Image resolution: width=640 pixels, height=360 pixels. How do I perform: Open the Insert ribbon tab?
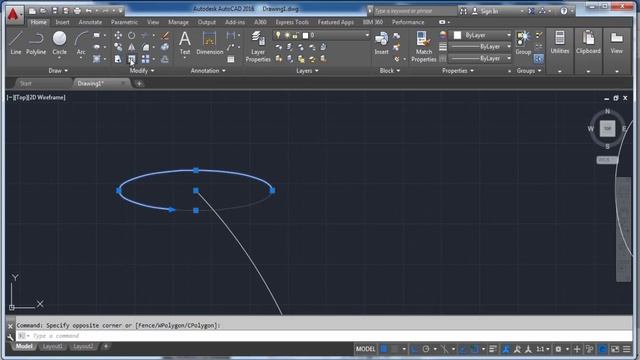[x=62, y=22]
